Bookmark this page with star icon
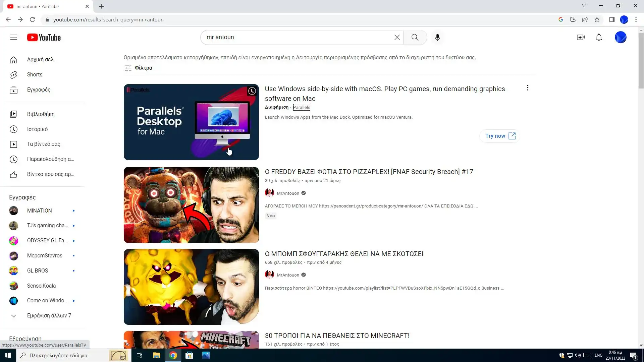 (597, 19)
